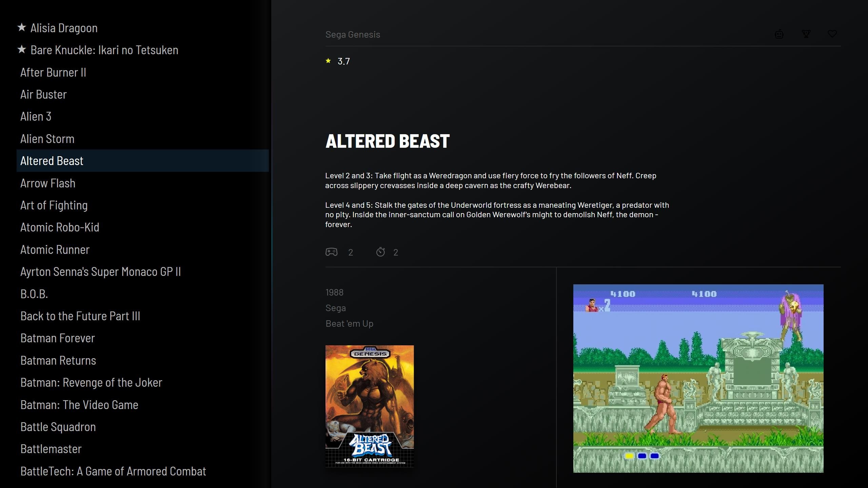This screenshot has width=868, height=488.
Task: Click the Sega developer label
Action: (x=336, y=308)
